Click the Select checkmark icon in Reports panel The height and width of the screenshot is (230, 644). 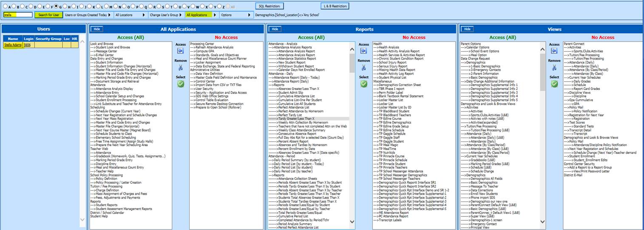[363, 84]
